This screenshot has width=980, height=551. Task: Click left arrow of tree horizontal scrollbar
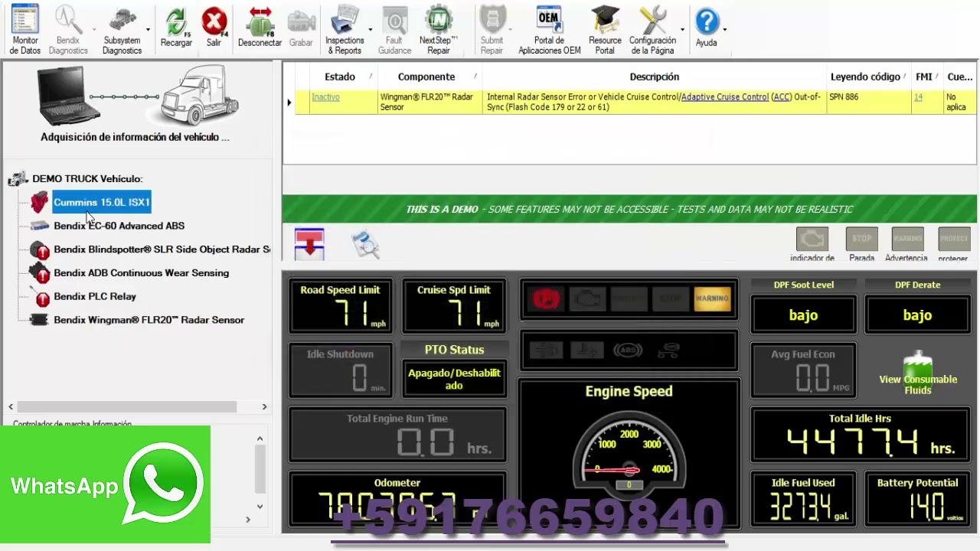11,407
